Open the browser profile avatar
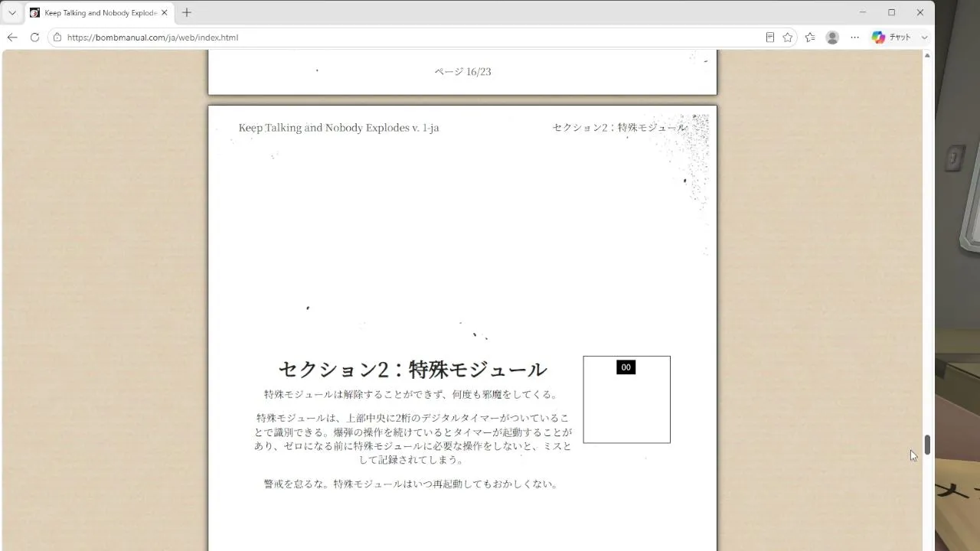Viewport: 980px width, 551px height. (x=832, y=37)
